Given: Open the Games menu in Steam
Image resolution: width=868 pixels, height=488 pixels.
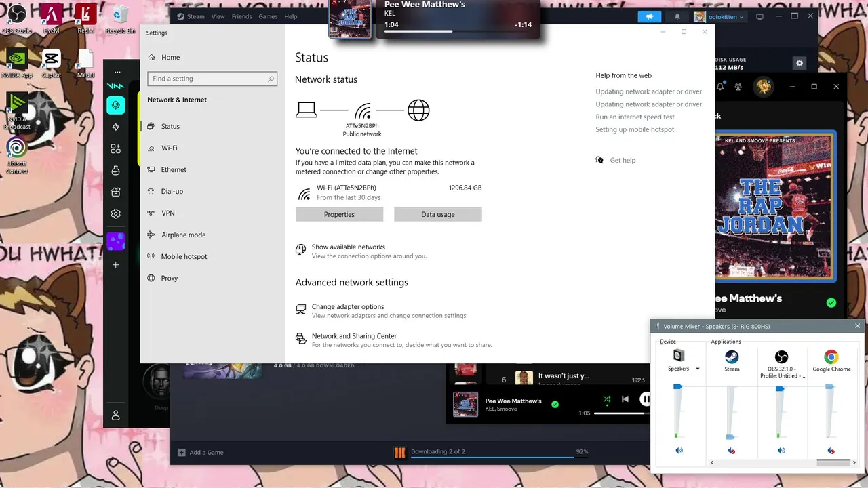Looking at the screenshot, I should point(268,16).
